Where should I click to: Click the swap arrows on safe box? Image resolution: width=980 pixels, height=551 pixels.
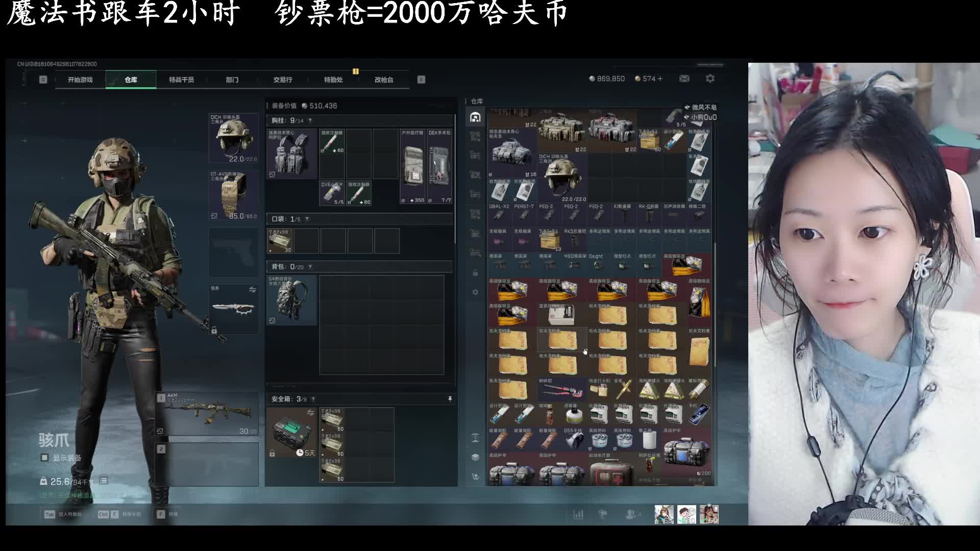(310, 413)
